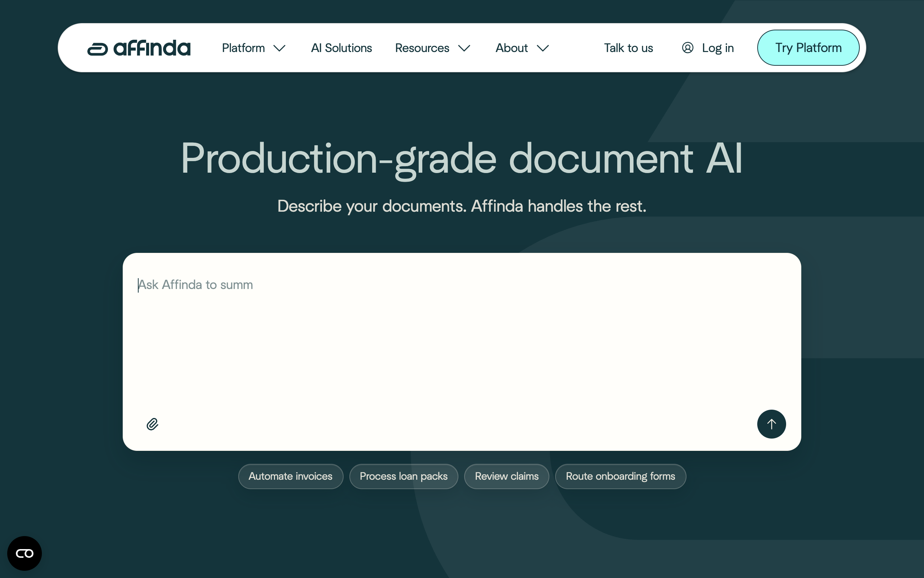Open the Platform menu label
This screenshot has width=924, height=578.
coord(243,48)
